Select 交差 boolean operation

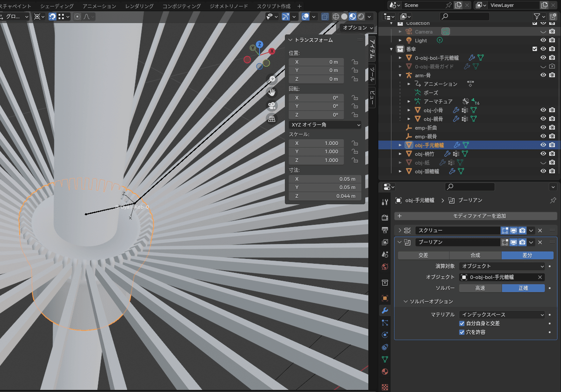(x=423, y=255)
